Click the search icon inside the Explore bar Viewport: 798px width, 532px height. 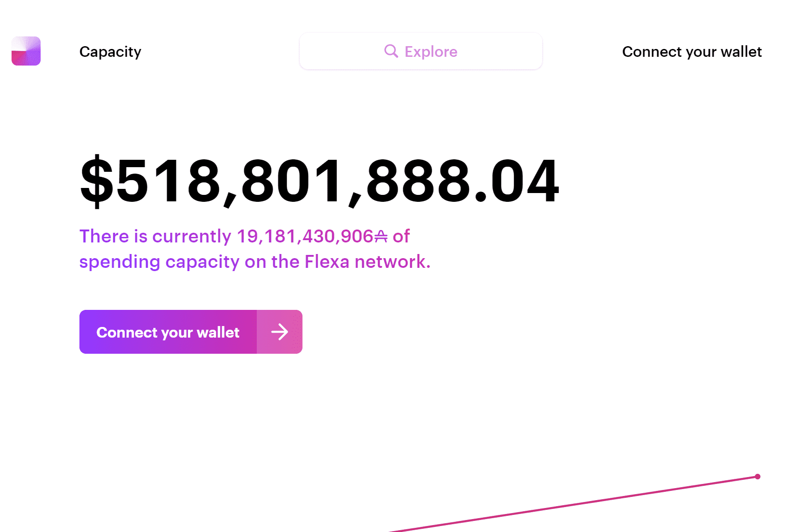(x=391, y=51)
